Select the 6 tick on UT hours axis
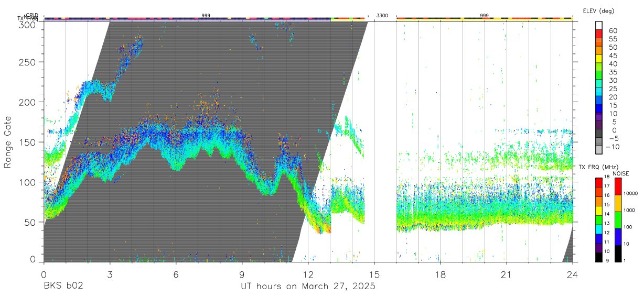644x297 pixels. point(176,274)
